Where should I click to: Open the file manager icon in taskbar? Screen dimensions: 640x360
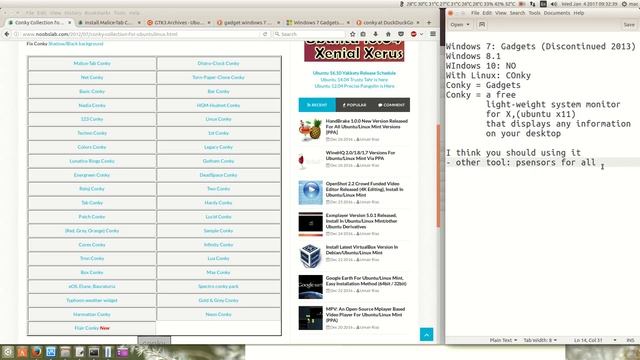click(65, 352)
